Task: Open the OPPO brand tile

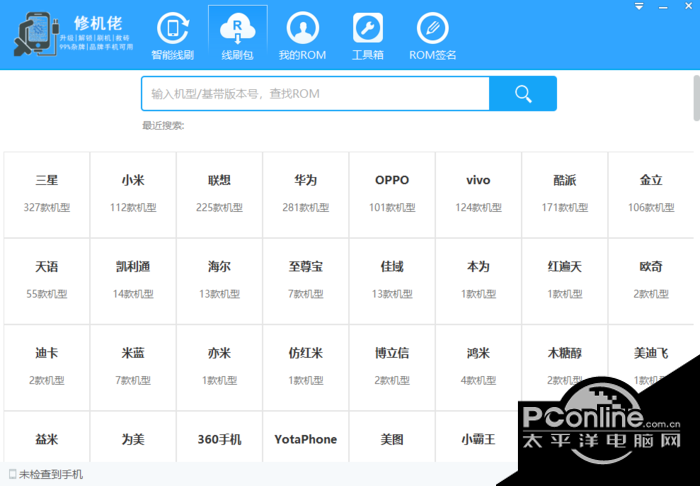Action: (x=392, y=195)
